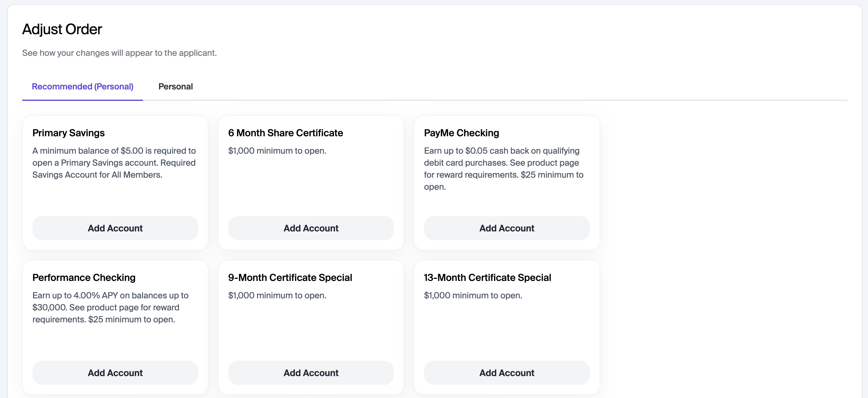Screen dimensions: 868x398
Task: Click the applicant preview subtitle text
Action: (119, 53)
